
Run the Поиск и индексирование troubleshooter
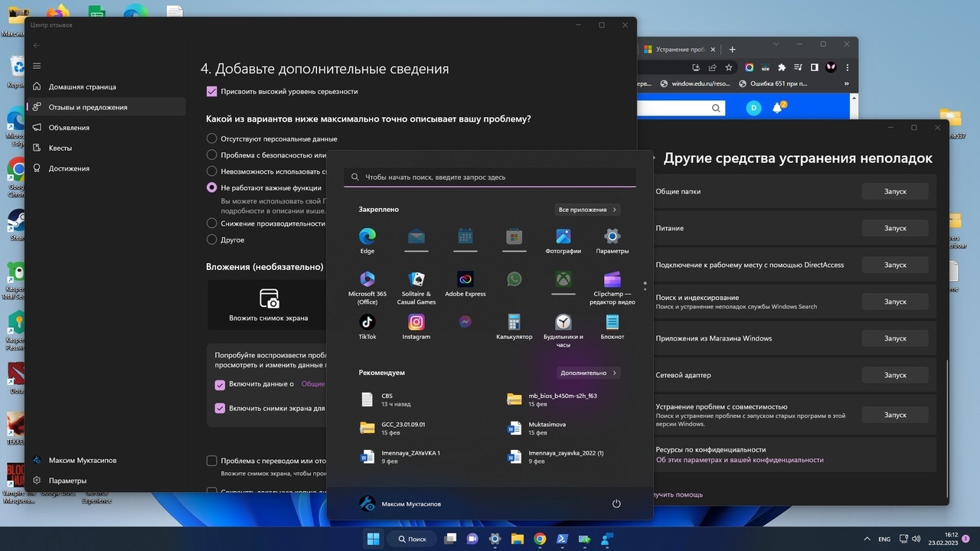[895, 302]
